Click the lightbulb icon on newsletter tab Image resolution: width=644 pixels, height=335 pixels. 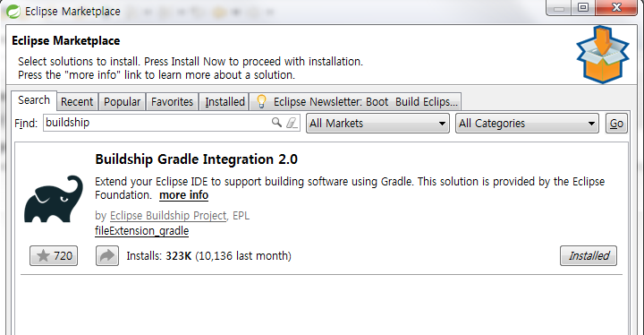(x=261, y=101)
